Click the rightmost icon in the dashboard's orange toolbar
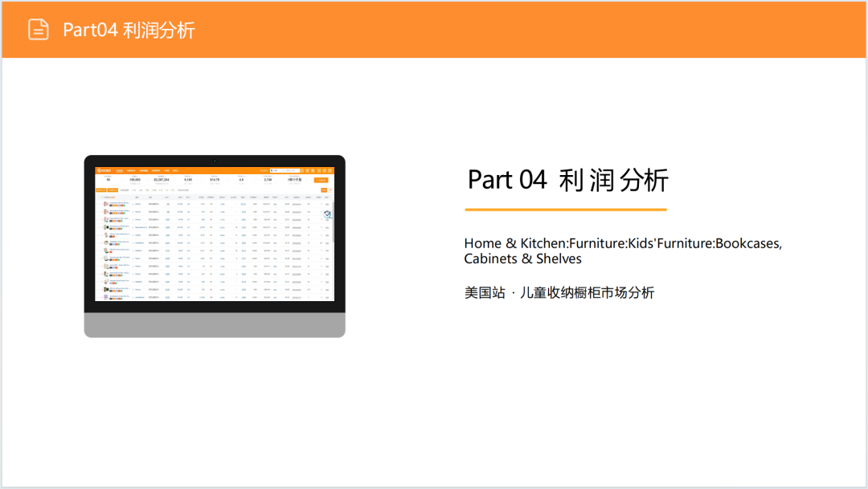This screenshot has width=868, height=489. [330, 170]
